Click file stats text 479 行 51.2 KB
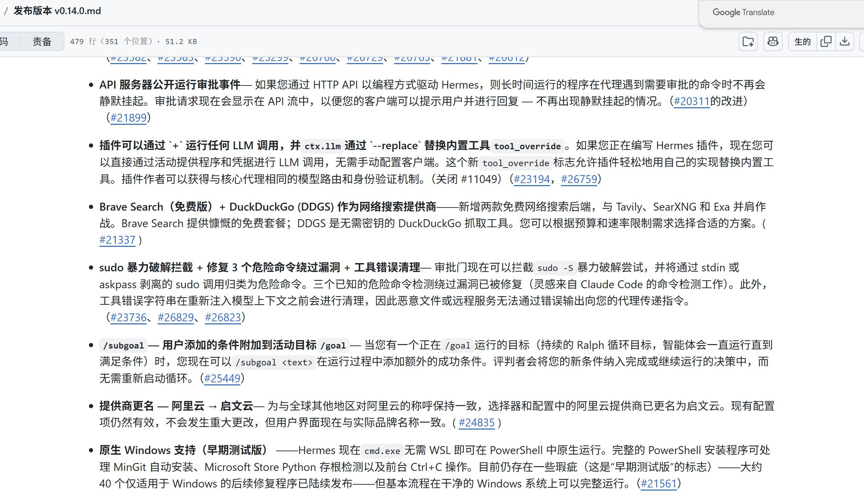This screenshot has width=864, height=504. [133, 42]
